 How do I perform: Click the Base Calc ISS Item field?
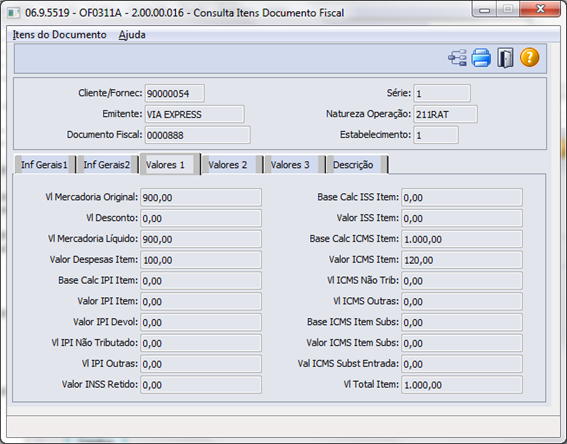(462, 197)
